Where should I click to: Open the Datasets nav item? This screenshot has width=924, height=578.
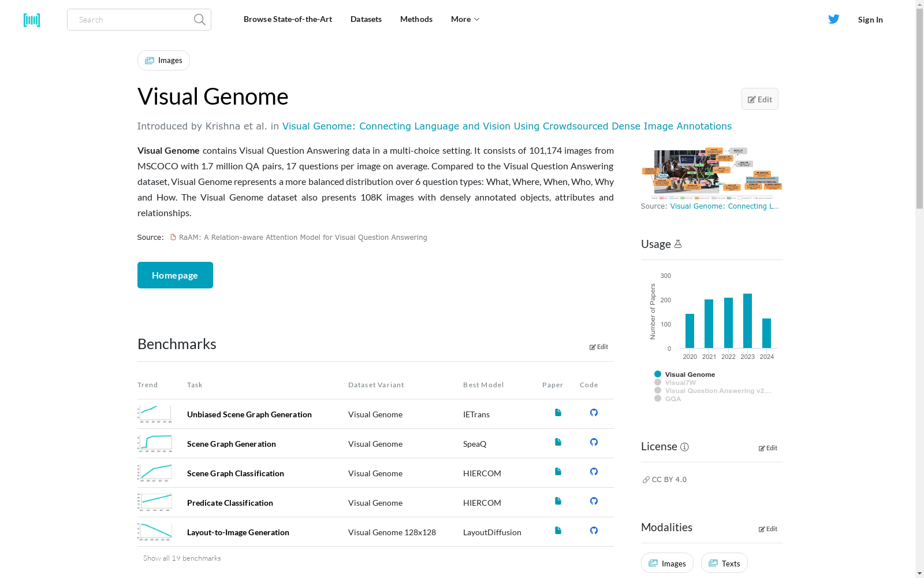tap(366, 19)
